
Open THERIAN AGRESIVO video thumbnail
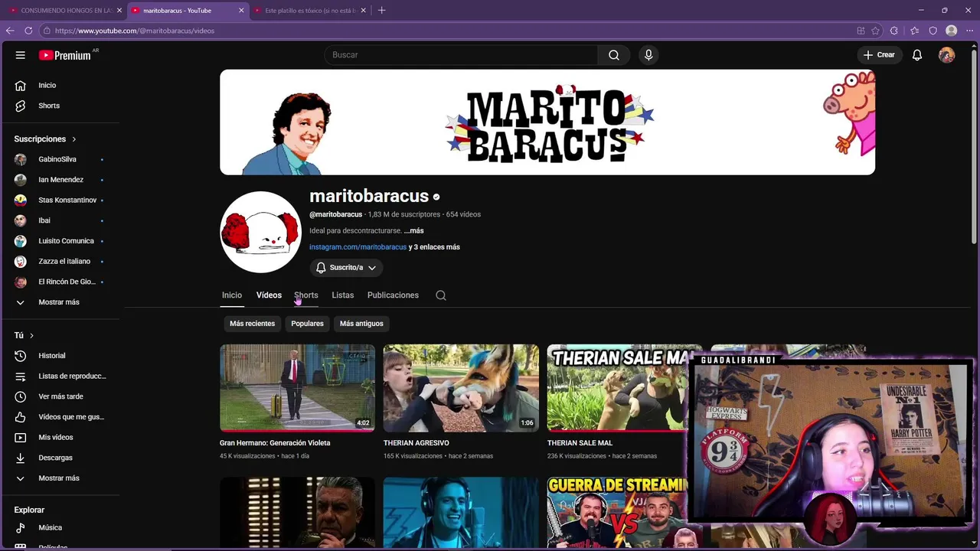461,388
